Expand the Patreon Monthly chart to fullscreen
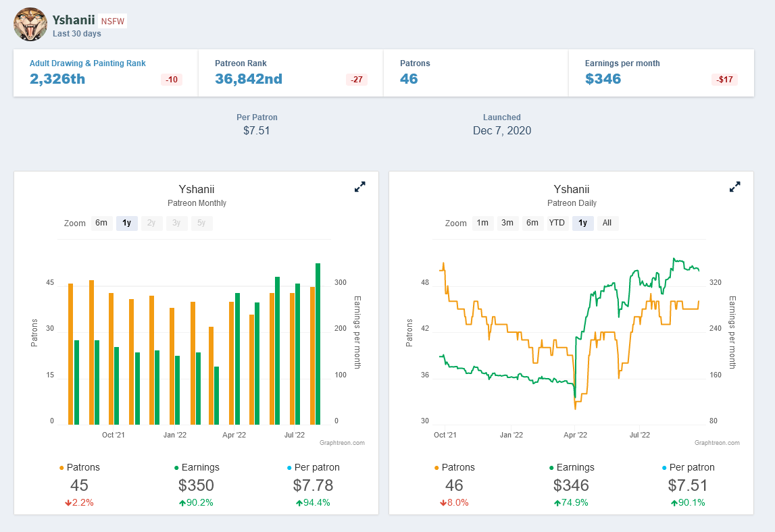 (x=360, y=187)
